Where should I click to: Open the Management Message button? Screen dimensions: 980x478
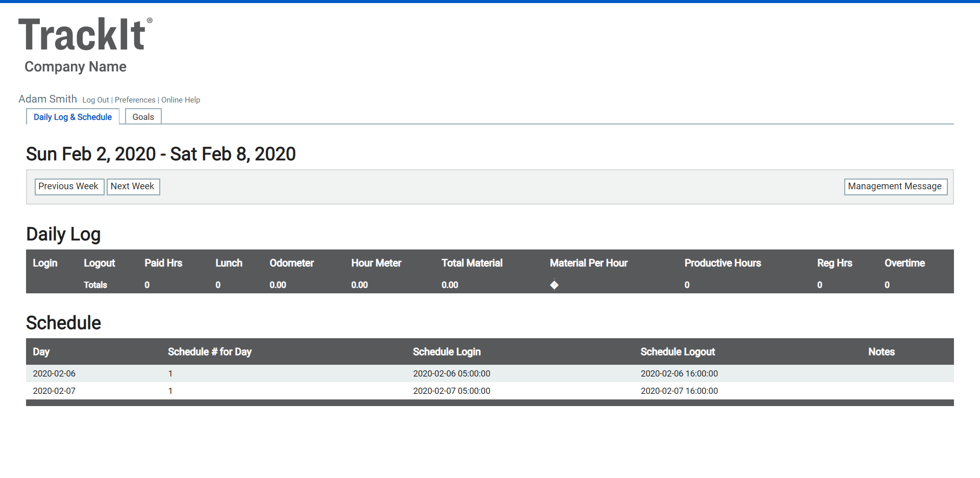(896, 187)
